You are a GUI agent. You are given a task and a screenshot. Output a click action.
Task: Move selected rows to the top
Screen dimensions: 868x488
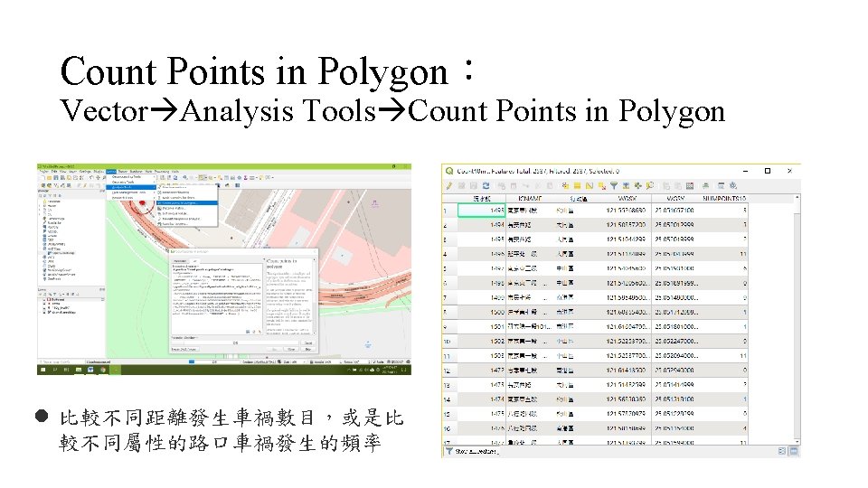(626, 186)
